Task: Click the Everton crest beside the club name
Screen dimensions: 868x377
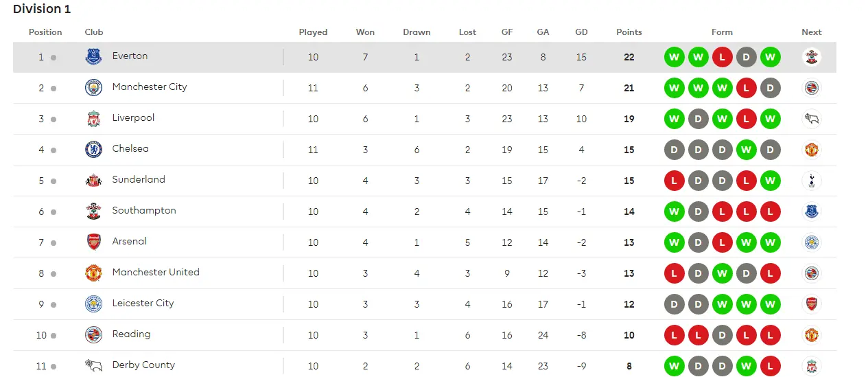Action: 93,57
